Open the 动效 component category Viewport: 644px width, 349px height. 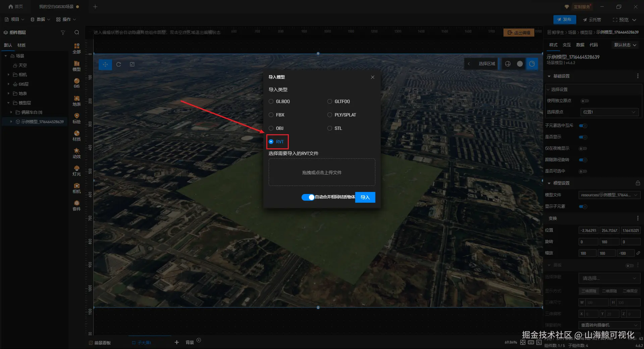coord(77,153)
